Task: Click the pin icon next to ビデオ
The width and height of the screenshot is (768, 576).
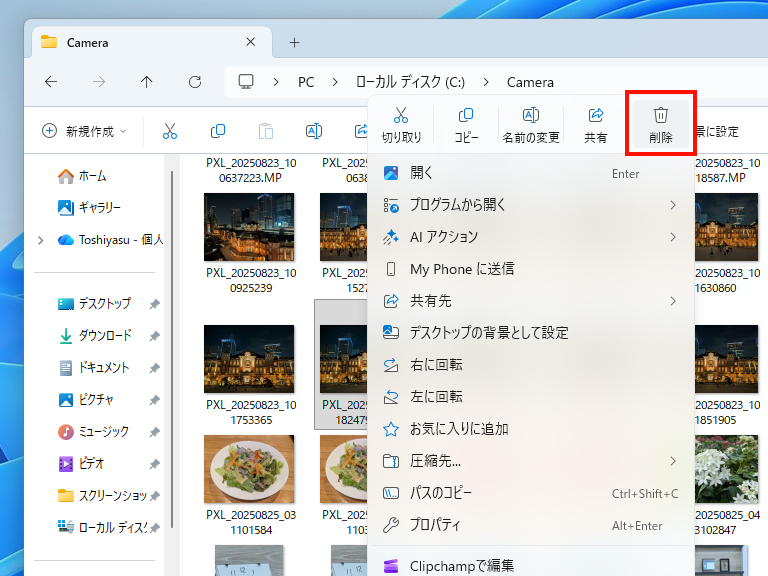Action: coord(154,464)
